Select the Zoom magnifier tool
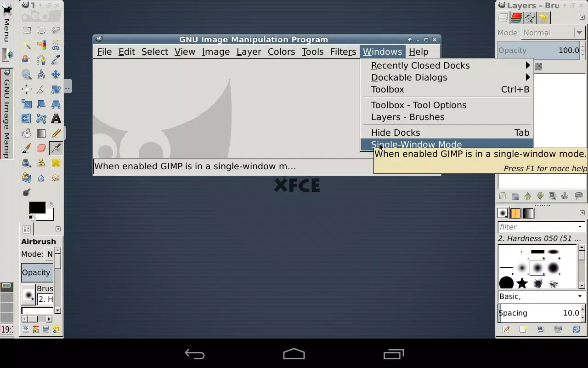 [27, 75]
